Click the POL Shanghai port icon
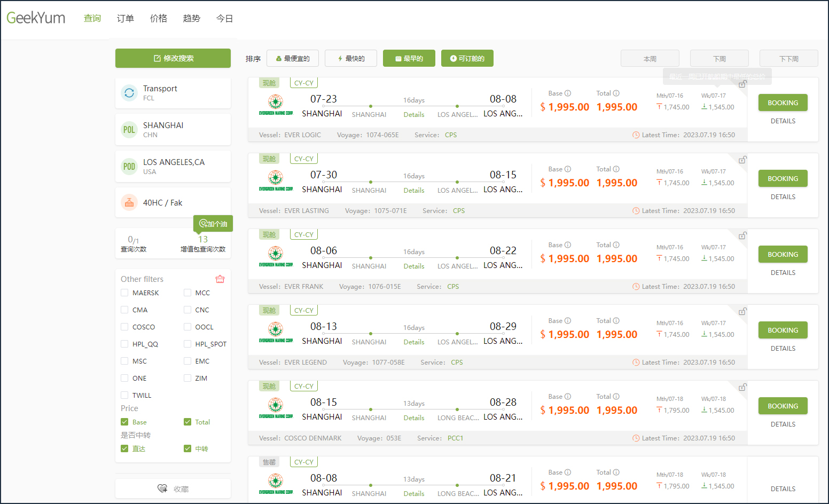This screenshot has height=504, width=829. coord(129,130)
